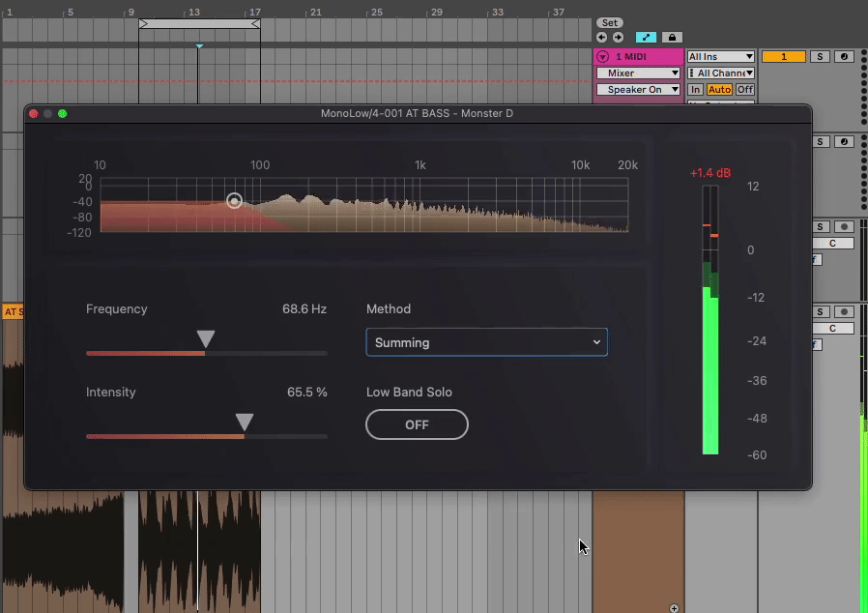This screenshot has height=613, width=868.
Task: Click the +1.4 dB peak readout
Action: 710,173
